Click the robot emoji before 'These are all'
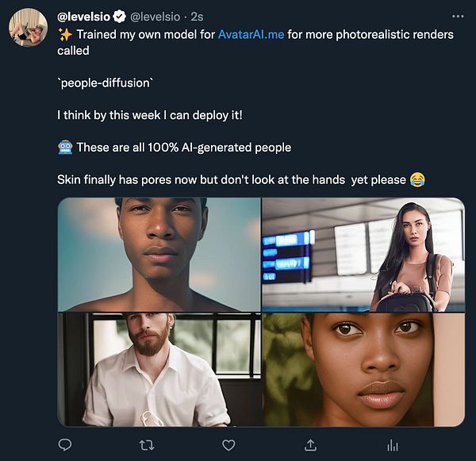The width and height of the screenshot is (476, 461). 65,148
